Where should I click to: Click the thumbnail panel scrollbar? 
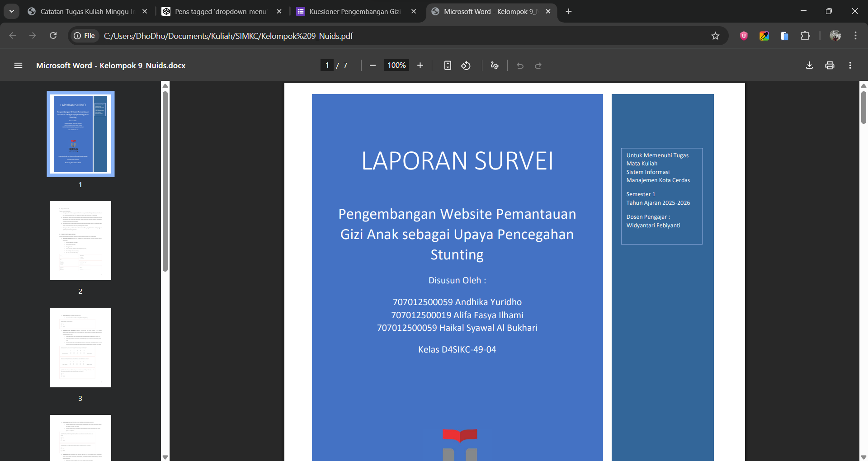(x=165, y=181)
